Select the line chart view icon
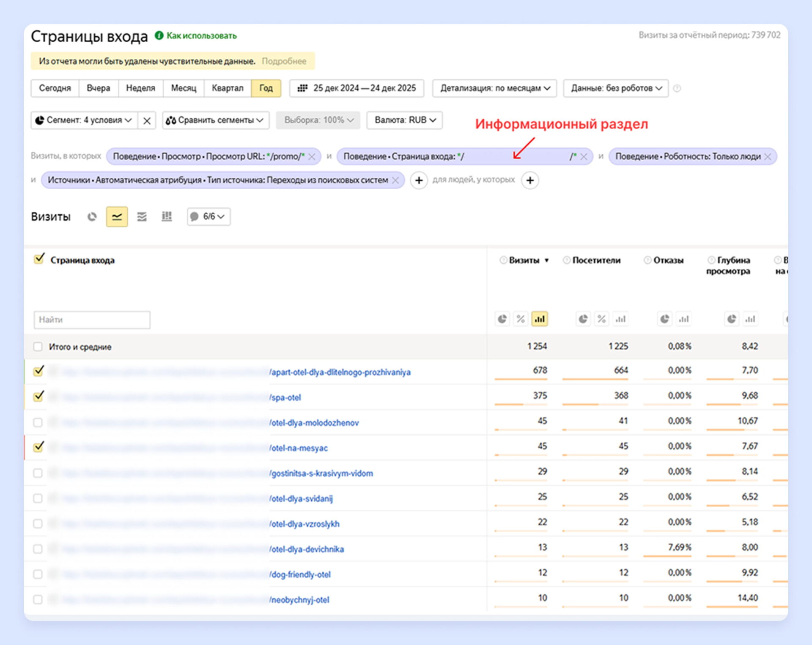The width and height of the screenshot is (812, 645). pyautogui.click(x=117, y=217)
